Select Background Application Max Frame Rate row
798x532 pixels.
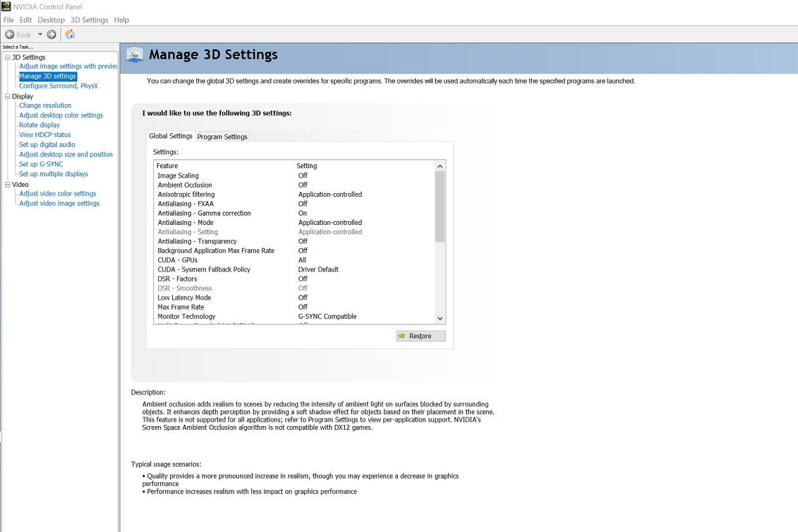(x=294, y=250)
